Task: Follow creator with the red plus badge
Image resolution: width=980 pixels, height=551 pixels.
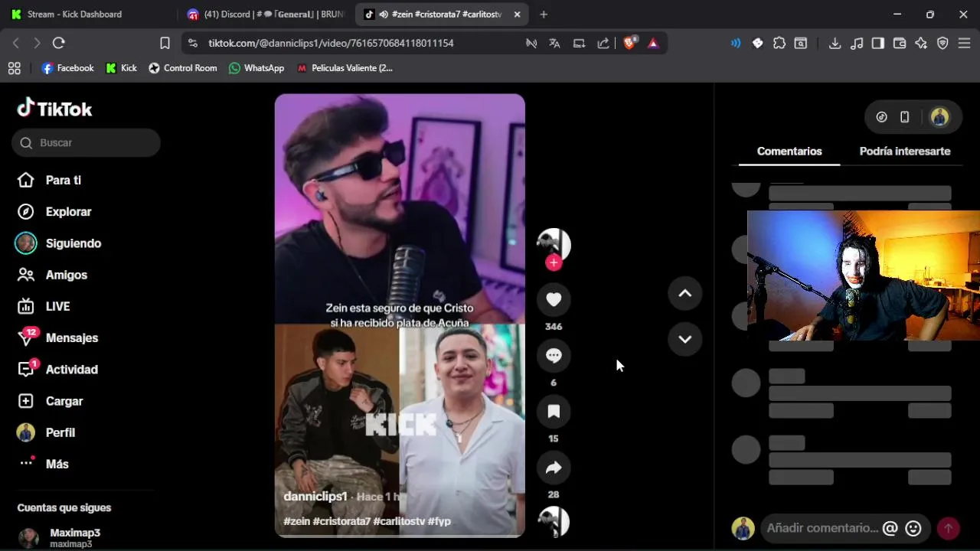Action: click(554, 262)
